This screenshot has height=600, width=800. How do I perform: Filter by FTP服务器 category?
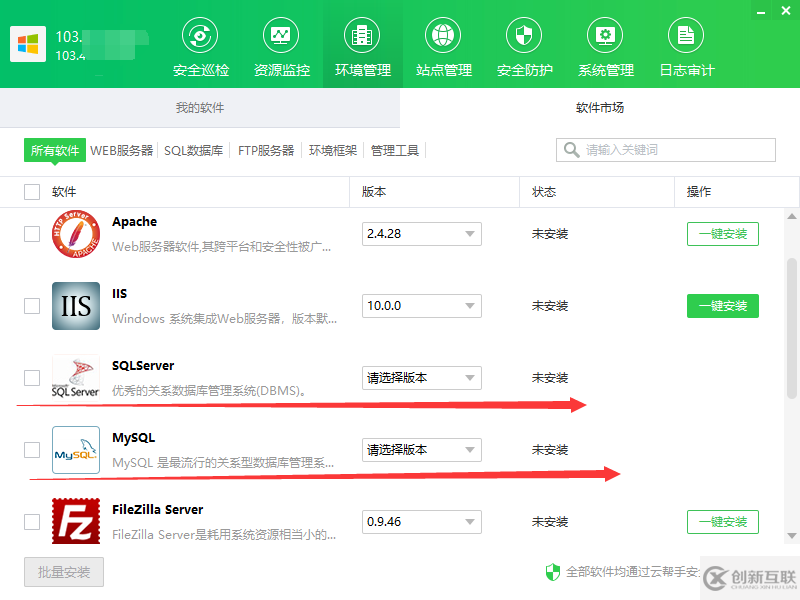pyautogui.click(x=266, y=151)
